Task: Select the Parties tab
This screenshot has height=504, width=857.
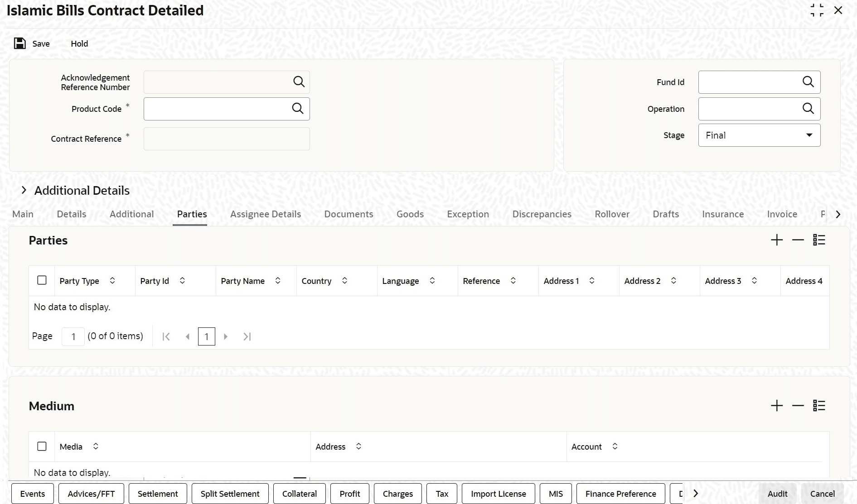Action: (192, 214)
